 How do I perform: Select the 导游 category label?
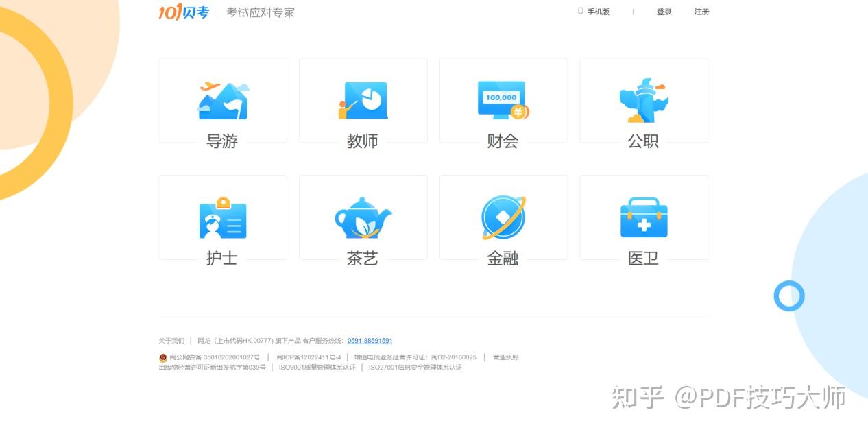[x=222, y=141]
